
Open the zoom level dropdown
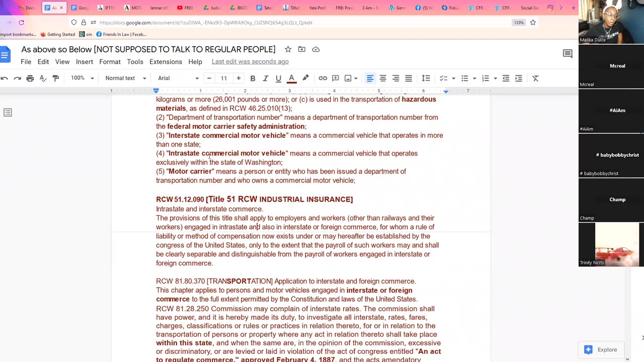83,78
